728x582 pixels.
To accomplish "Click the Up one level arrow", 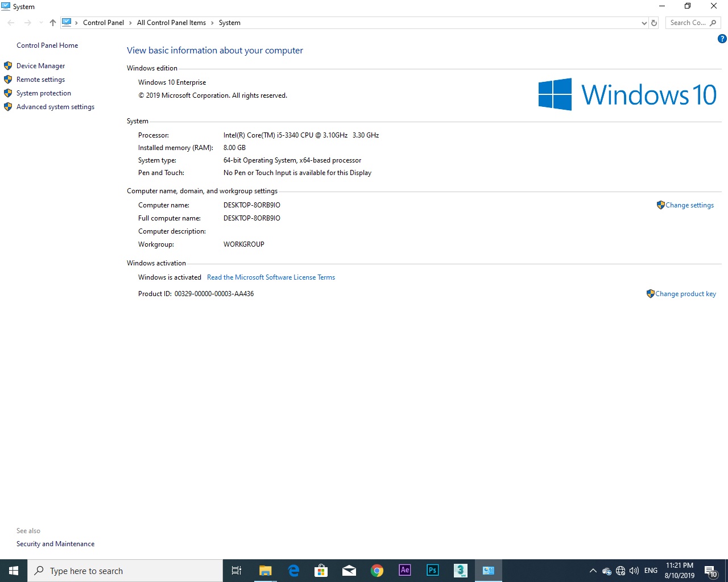I will pyautogui.click(x=53, y=23).
